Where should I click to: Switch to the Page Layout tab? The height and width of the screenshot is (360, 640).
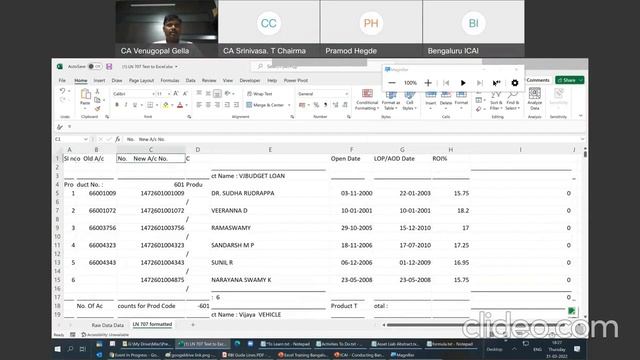pos(141,80)
